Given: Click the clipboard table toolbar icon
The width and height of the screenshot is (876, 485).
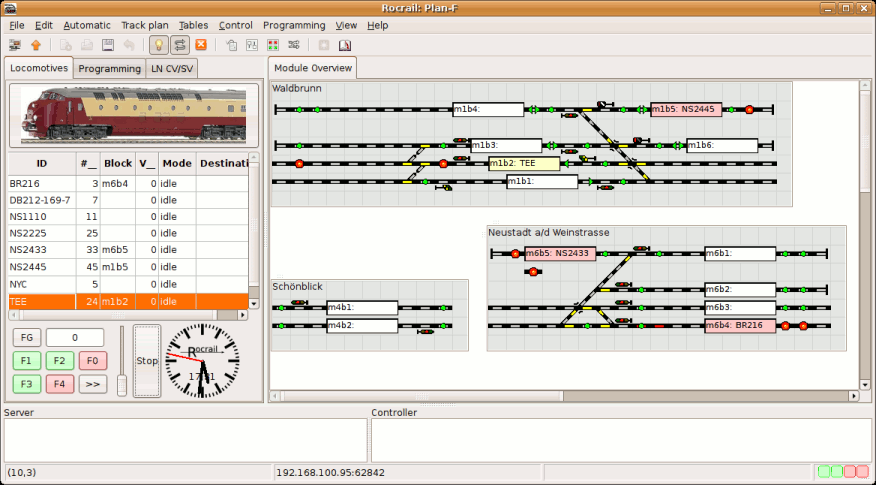Looking at the screenshot, I should click(x=231, y=45).
